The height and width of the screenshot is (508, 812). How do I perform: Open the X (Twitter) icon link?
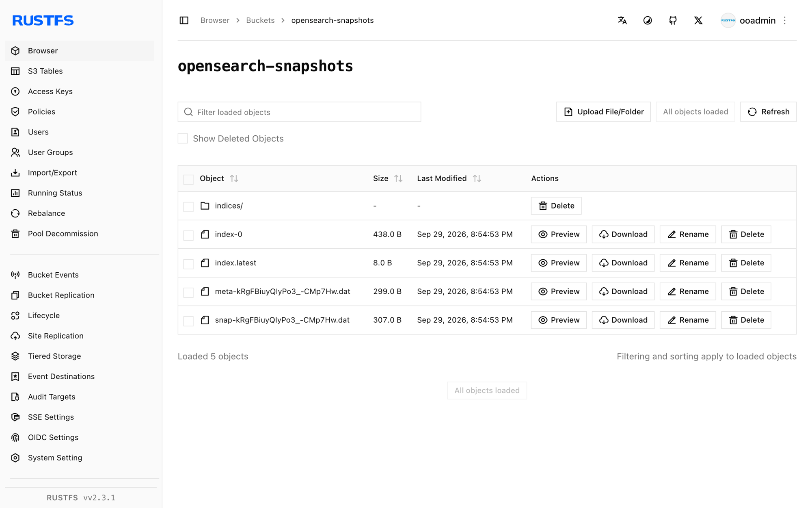tap(698, 20)
